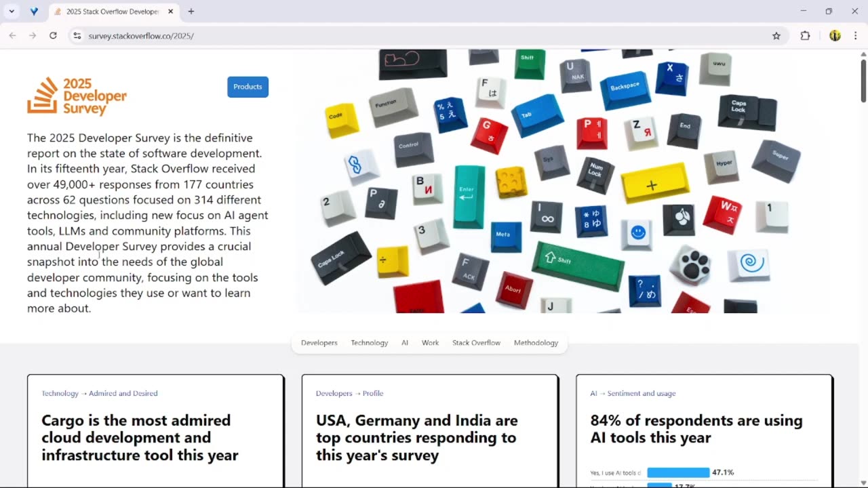Screen dimensions: 868x488
Task: Click the pinned blue V tab
Action: [x=34, y=12]
